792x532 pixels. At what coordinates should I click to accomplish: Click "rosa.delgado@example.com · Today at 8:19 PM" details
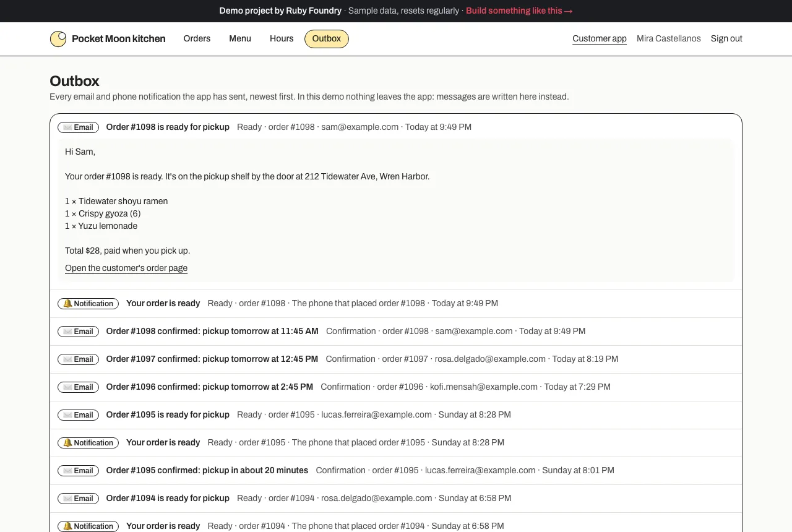click(x=527, y=359)
